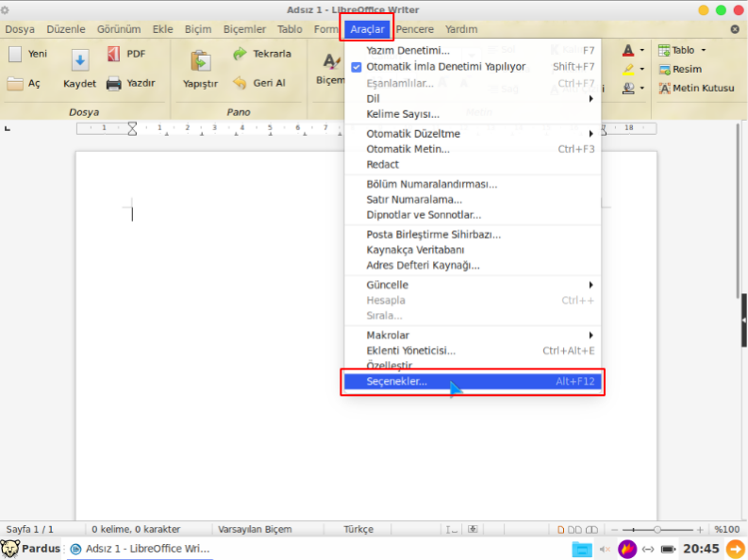Open the Pencere menu
The width and height of the screenshot is (748, 560).
(x=414, y=29)
